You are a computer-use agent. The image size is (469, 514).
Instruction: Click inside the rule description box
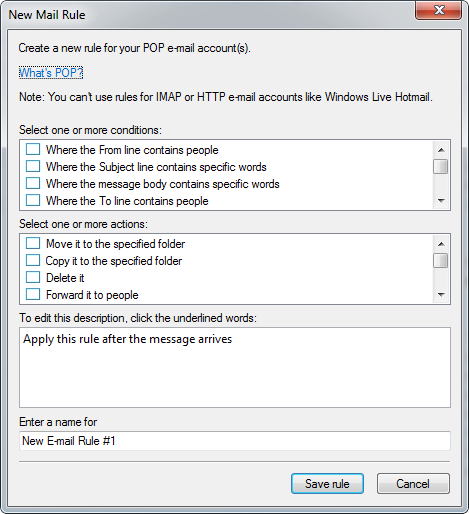click(x=235, y=367)
